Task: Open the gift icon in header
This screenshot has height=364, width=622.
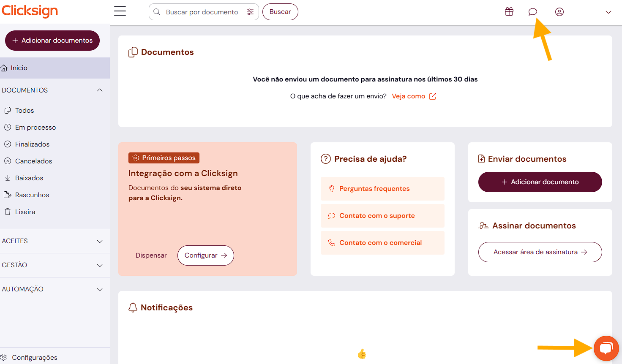Action: [509, 12]
